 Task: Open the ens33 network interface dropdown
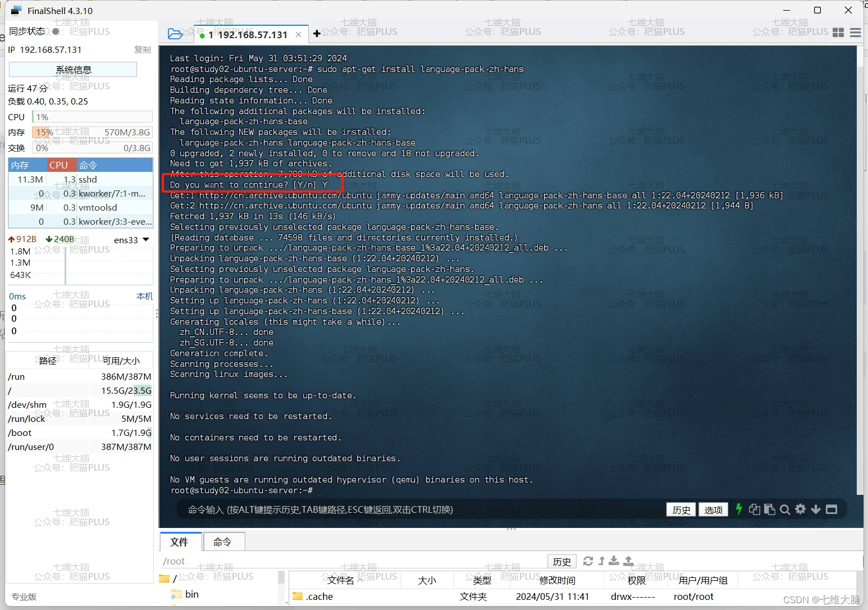[132, 240]
